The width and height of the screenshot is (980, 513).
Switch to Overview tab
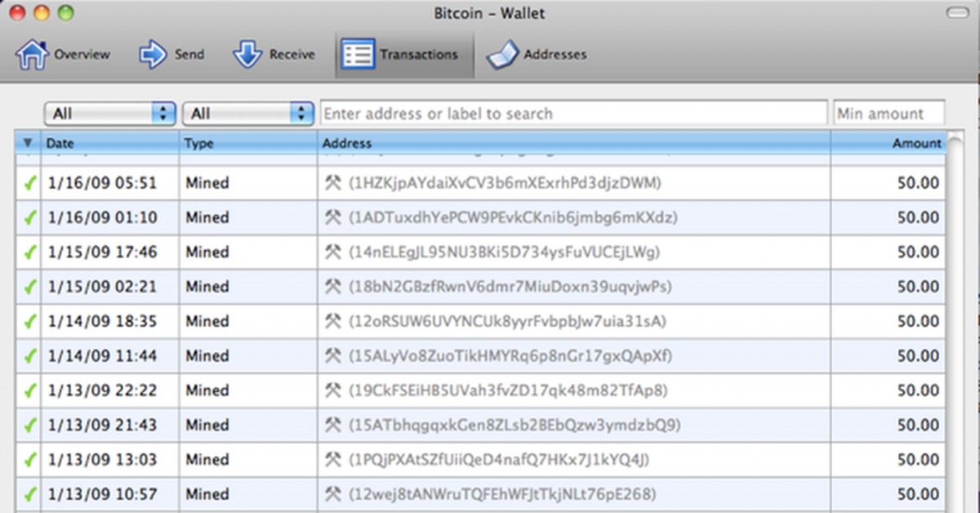coord(63,55)
